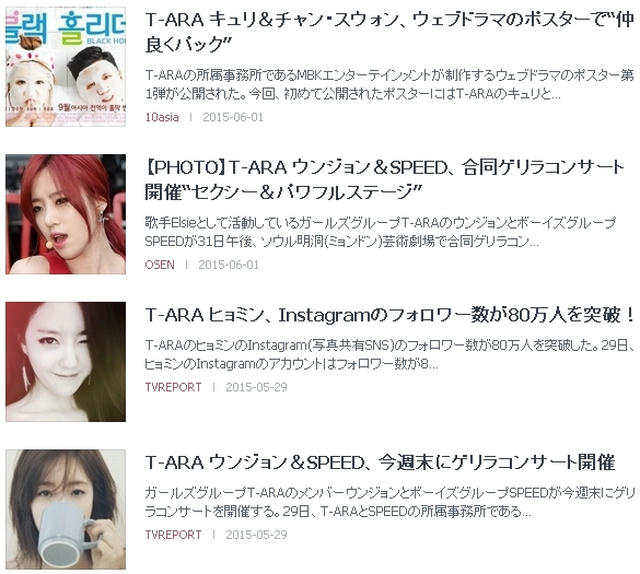
Task: Open the T-ARA キュリ＆チャン・スウォン headline
Action: 389,32
